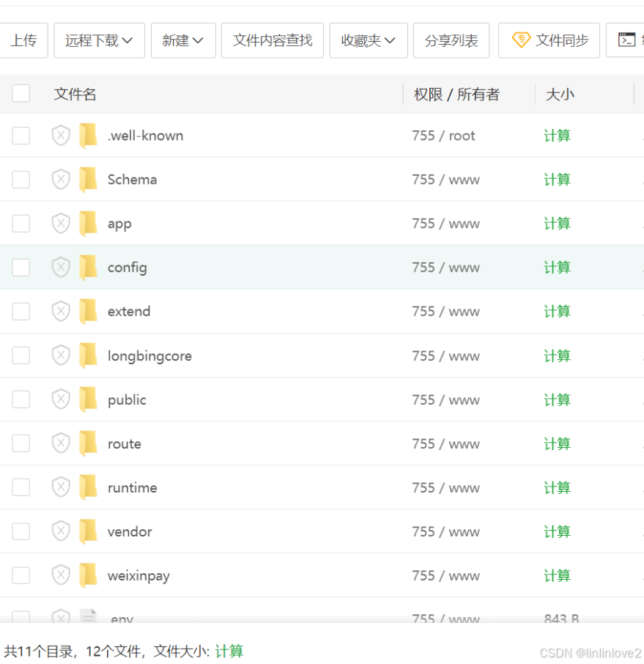Image resolution: width=644 pixels, height=664 pixels.
Task: Click the shield icon next to .well-known
Action: pos(61,136)
